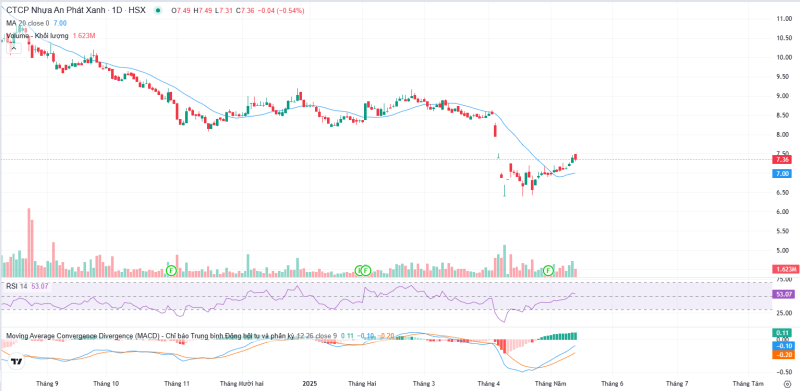Screen dimensions: 800x391
Task: Click Tháng 11 on time axis
Action: [x=178, y=383]
